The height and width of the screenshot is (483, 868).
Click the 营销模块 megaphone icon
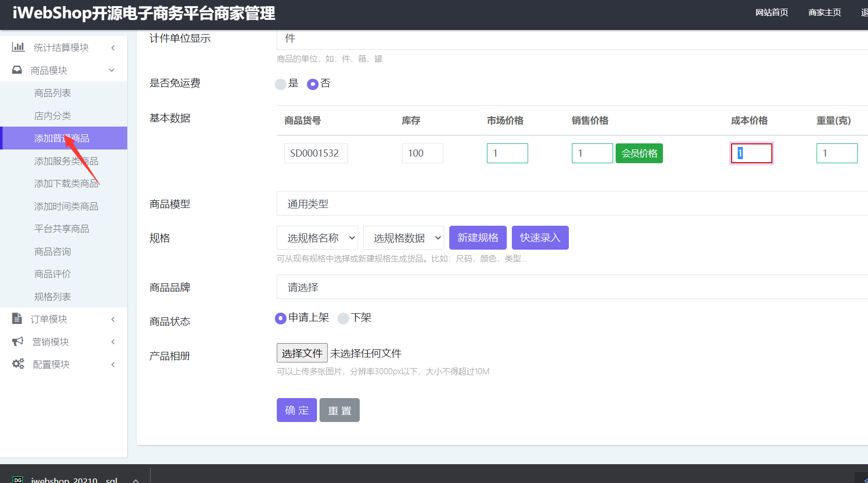click(x=17, y=341)
